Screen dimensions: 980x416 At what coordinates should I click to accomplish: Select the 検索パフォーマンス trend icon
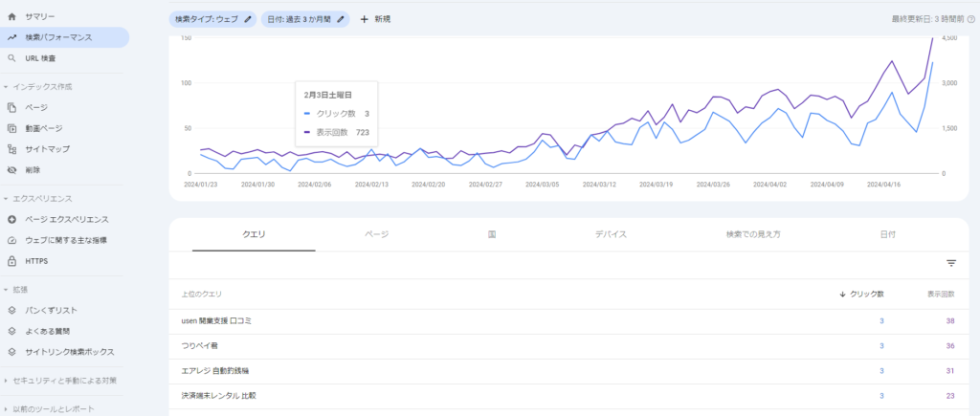(x=11, y=37)
